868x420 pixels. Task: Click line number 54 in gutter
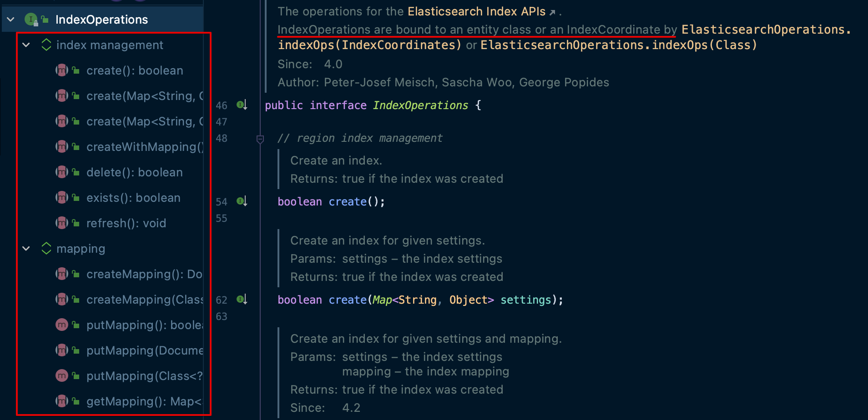pos(222,202)
